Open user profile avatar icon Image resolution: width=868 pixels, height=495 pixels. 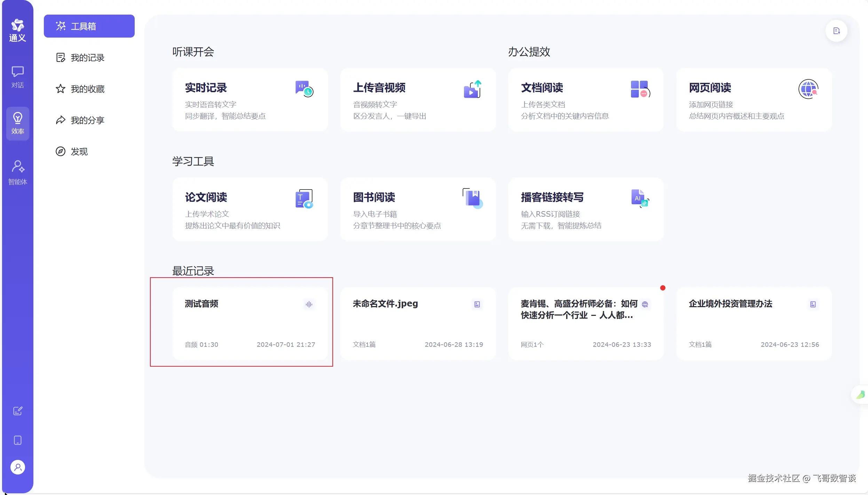click(x=17, y=467)
